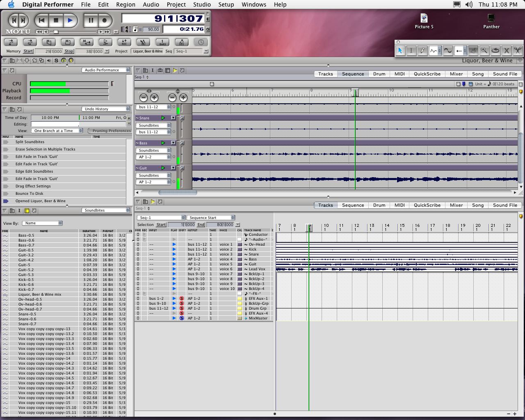The height and width of the screenshot is (420, 525).
Task: Select the Arrow pointer tool
Action: 400,50
